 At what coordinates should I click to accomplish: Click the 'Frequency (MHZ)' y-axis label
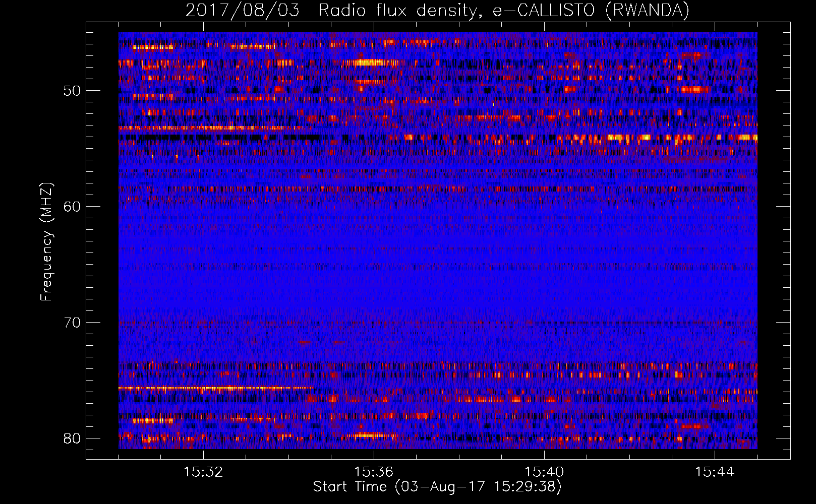pyautogui.click(x=46, y=242)
